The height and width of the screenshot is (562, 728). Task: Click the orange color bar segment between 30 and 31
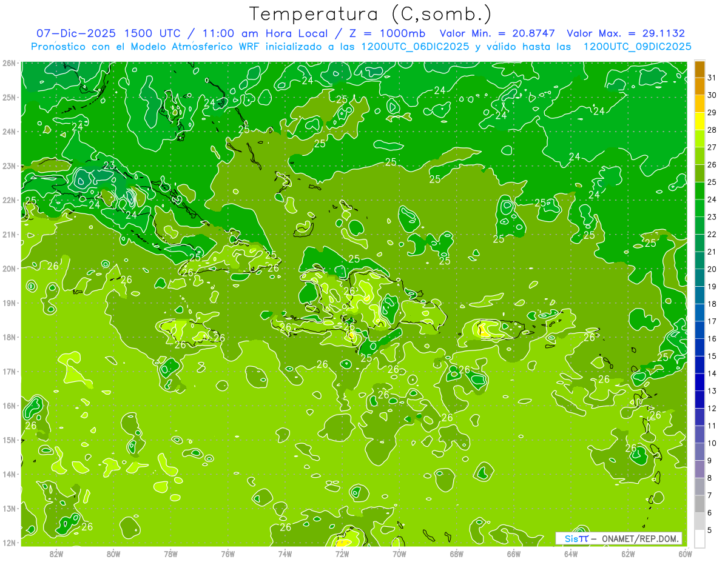699,87
